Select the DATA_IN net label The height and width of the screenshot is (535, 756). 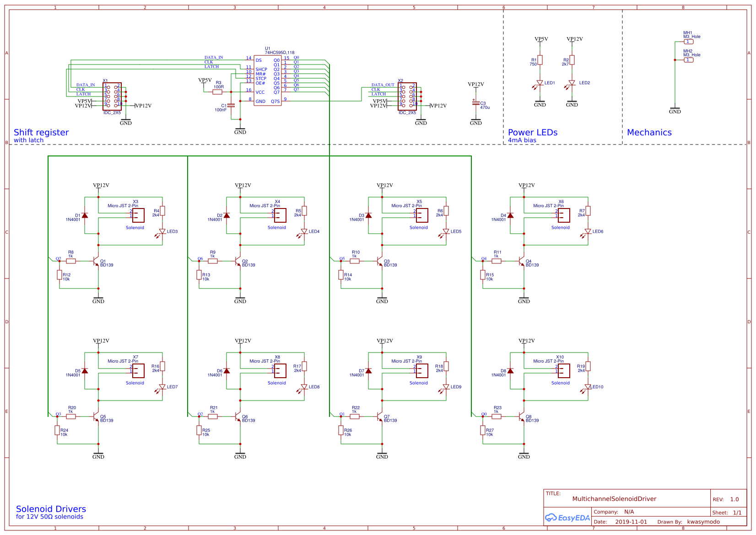214,57
